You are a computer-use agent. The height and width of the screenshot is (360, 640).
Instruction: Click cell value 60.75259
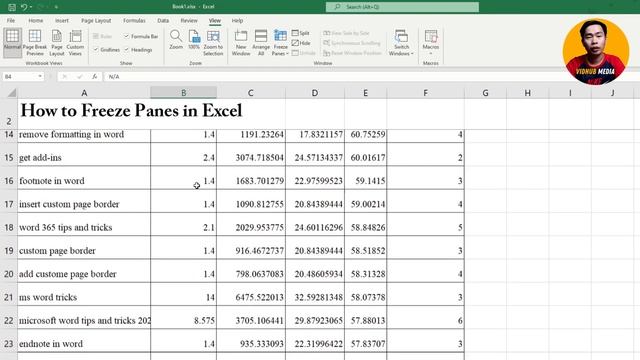pos(366,136)
